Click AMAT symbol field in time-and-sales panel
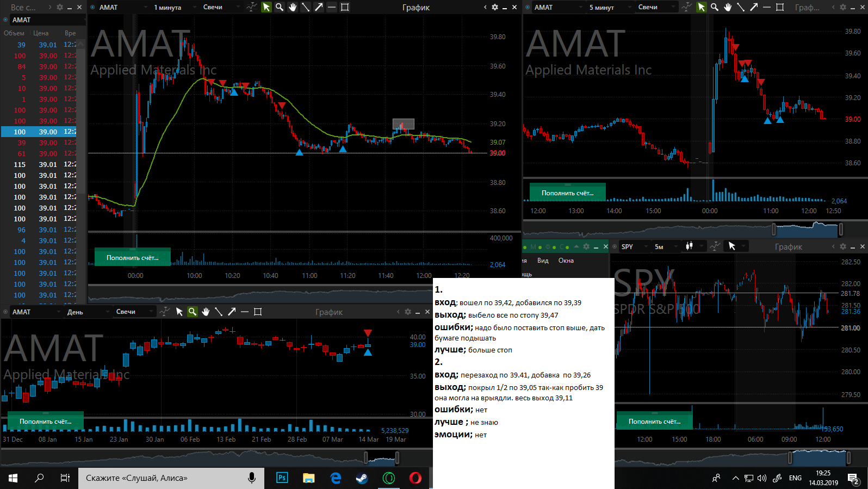This screenshot has height=489, width=868. coord(48,20)
